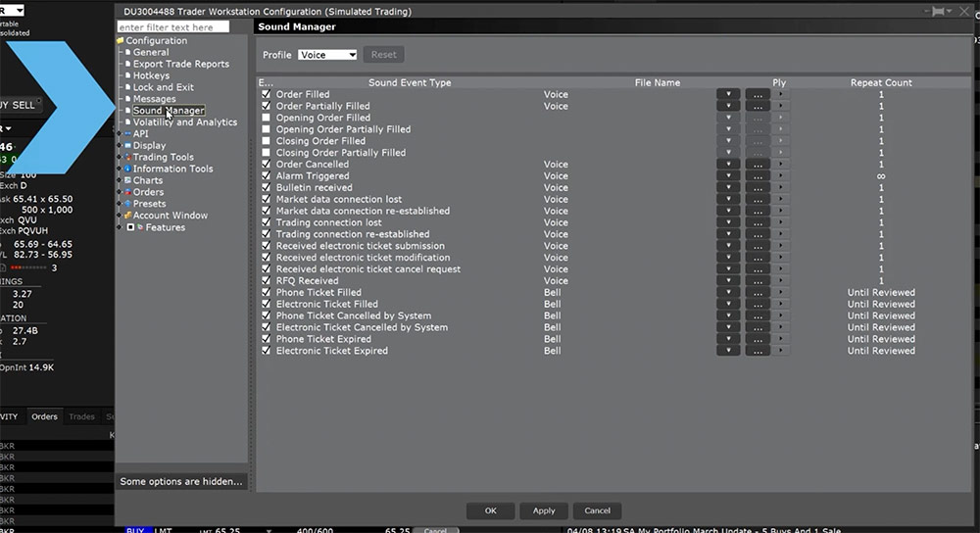Play the Order Filled sound preview
The image size is (980, 533).
[x=781, y=94]
